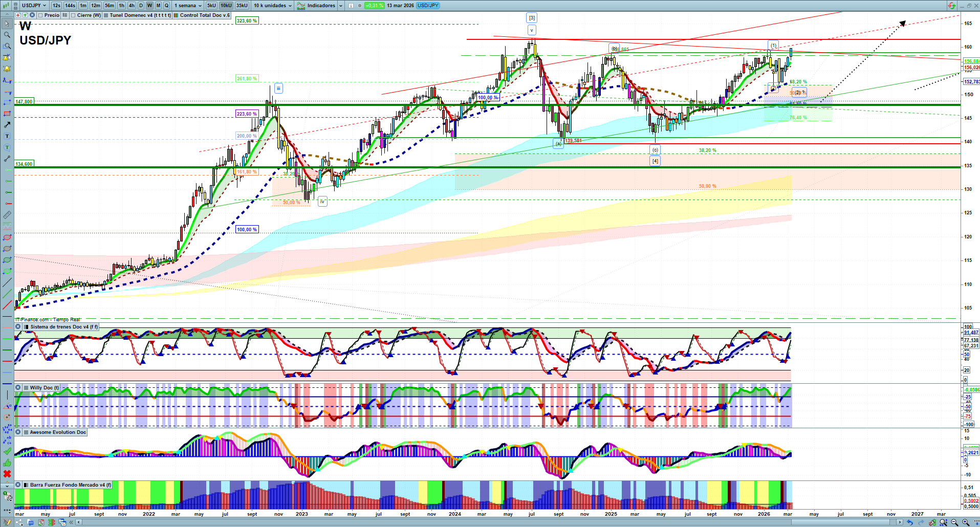Viewport: 980px width, 527px height.
Task: Collapse the left toolbar top arrow
Action: point(7,15)
